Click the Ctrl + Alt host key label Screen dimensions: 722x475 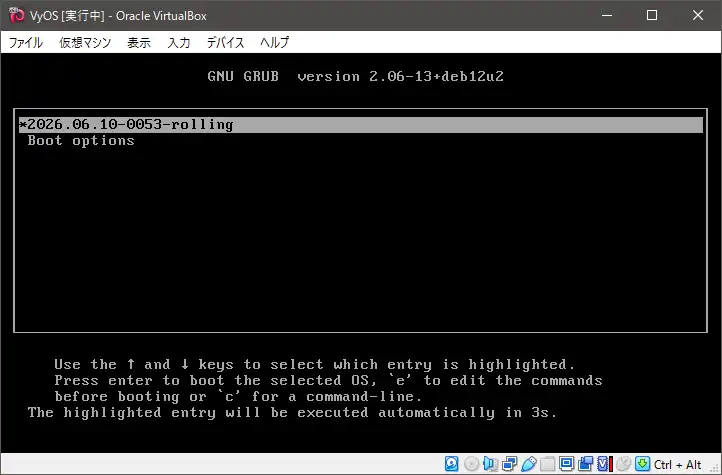[677, 464]
